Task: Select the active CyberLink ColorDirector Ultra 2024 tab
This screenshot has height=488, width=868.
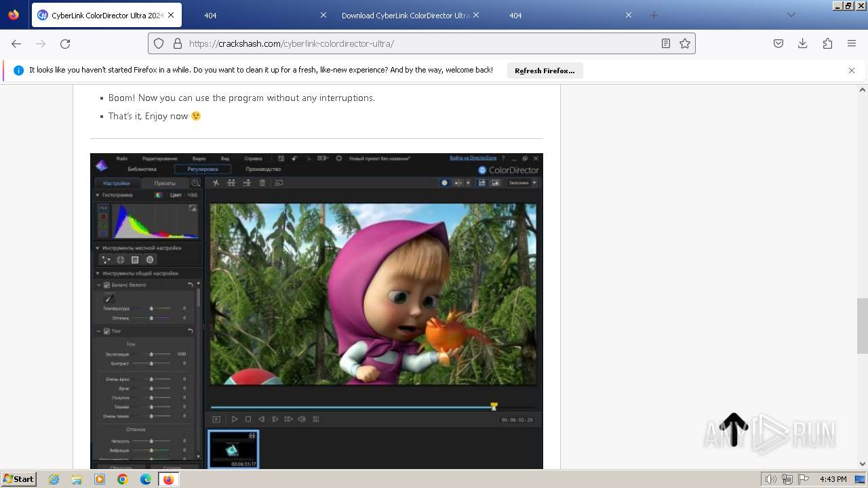Action: point(105,15)
